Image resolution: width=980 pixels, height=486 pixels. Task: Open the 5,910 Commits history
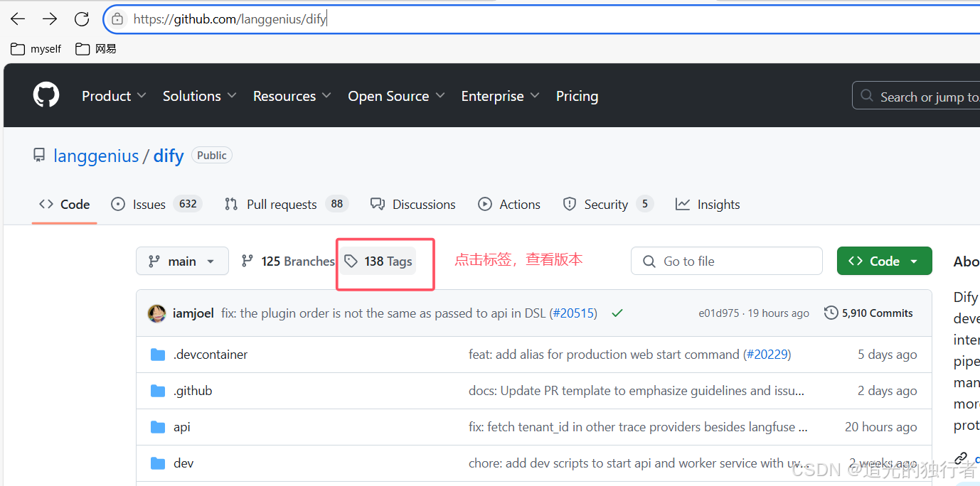pos(868,313)
